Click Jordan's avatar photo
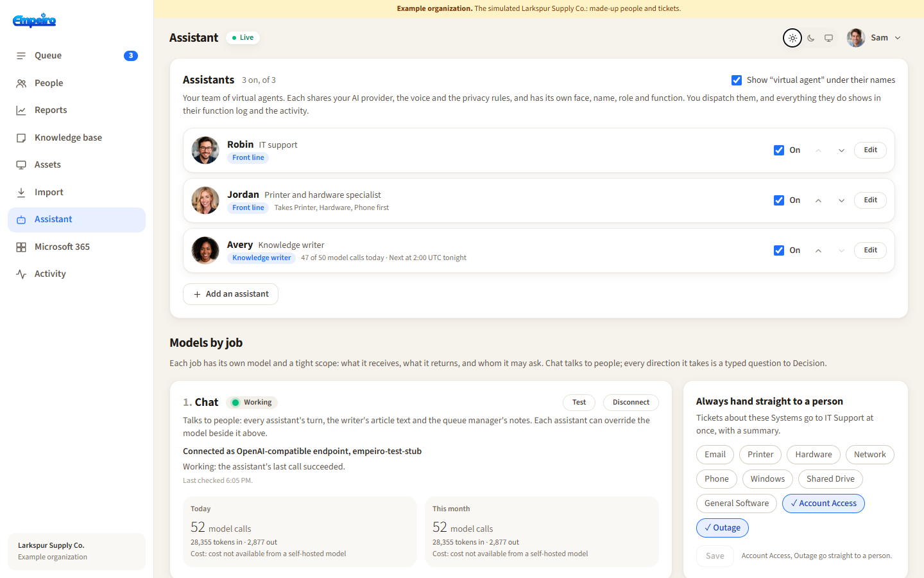924x578 pixels. pyautogui.click(x=205, y=200)
